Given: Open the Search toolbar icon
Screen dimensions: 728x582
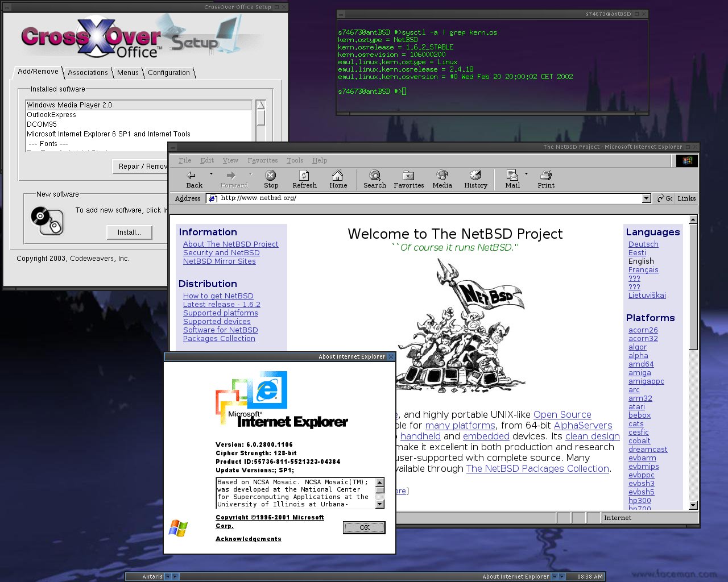Looking at the screenshot, I should 374,176.
